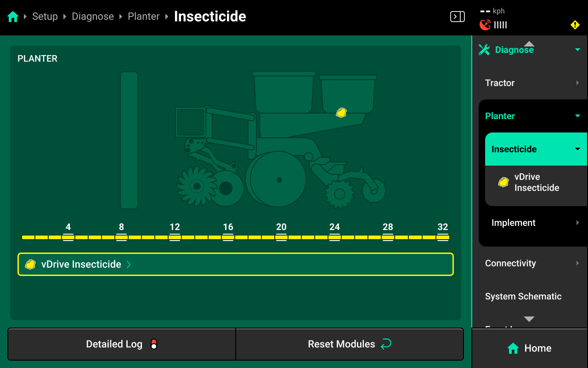Go to Diagnose in the breadcrumb
The width and height of the screenshot is (588, 368).
(x=93, y=17)
